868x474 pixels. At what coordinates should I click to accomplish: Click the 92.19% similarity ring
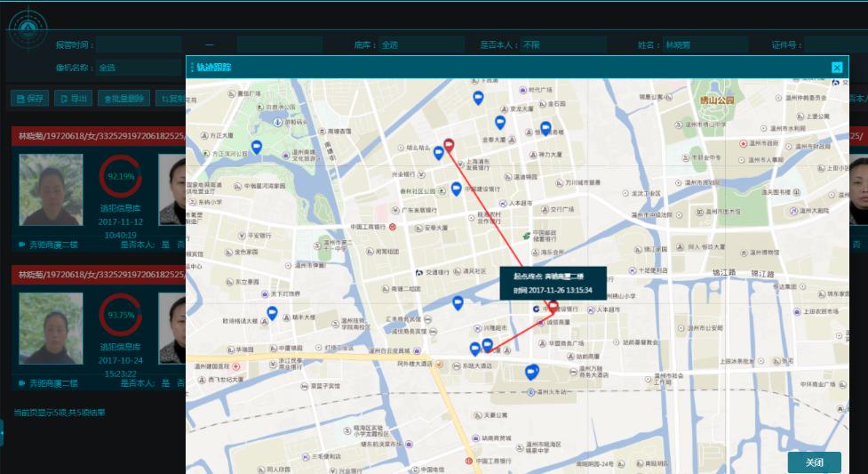point(121,176)
